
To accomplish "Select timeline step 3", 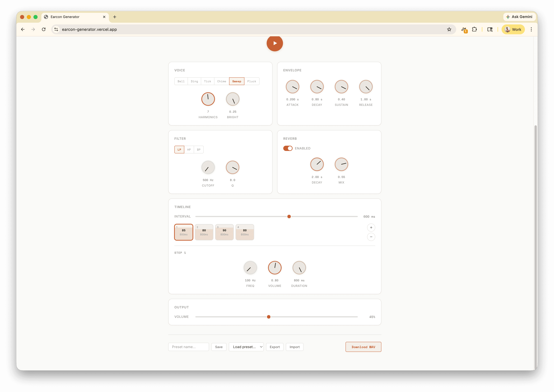I will point(224,232).
